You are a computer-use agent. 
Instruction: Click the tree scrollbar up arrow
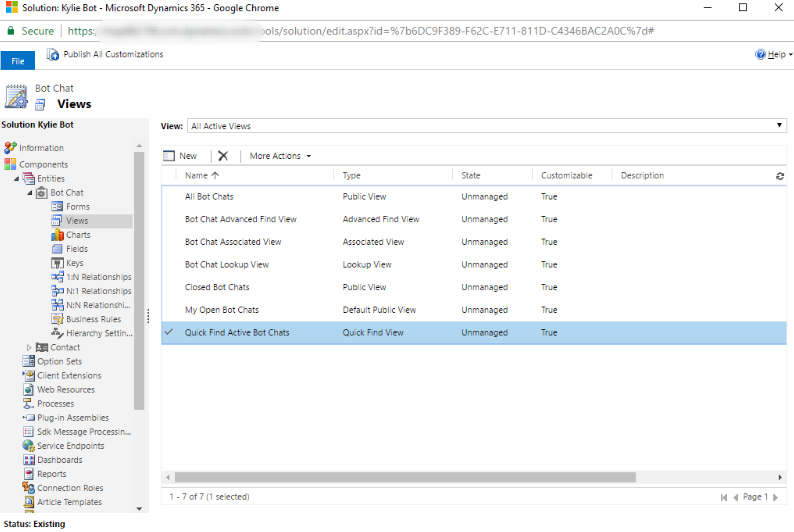pos(139,146)
